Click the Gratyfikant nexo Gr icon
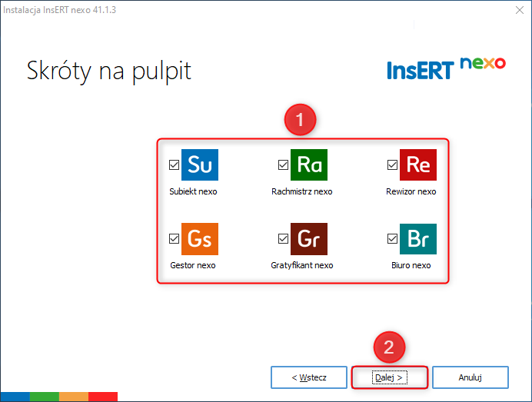 pyautogui.click(x=309, y=239)
